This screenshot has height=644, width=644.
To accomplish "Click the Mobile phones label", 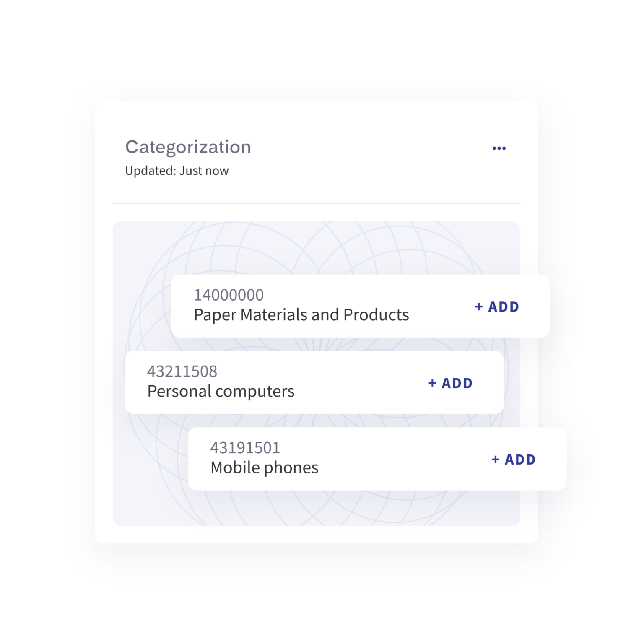I will (265, 467).
